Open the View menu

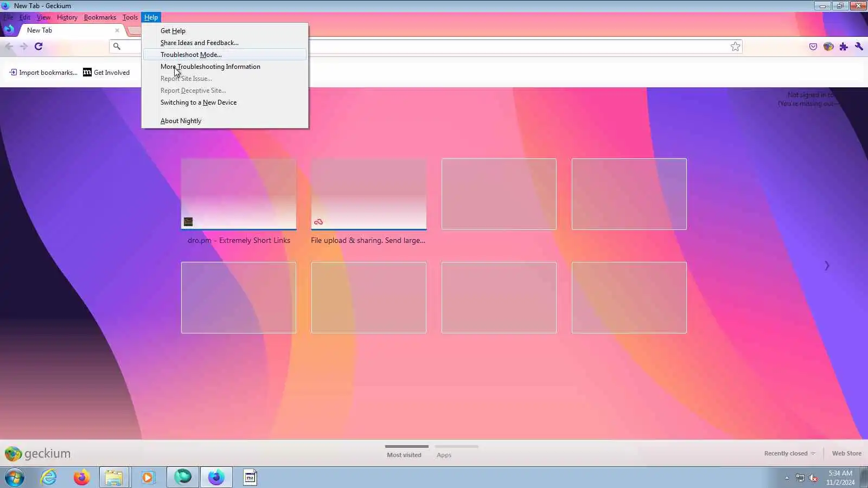click(x=43, y=17)
